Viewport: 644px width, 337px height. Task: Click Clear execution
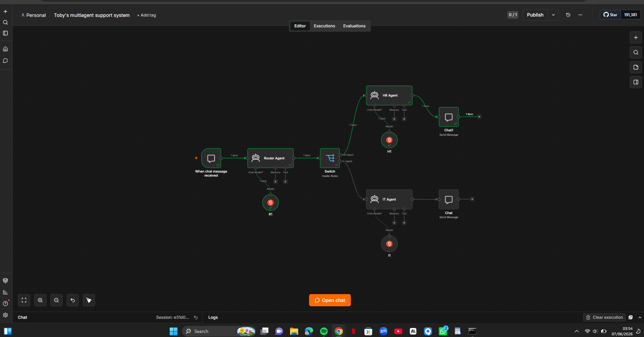604,317
